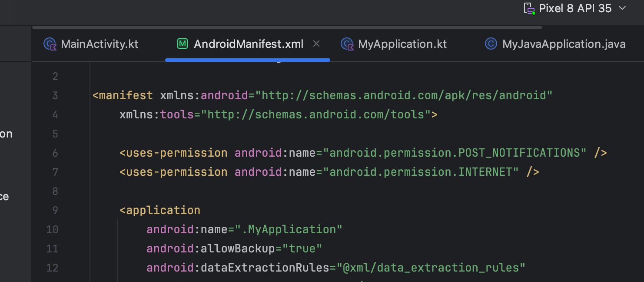Click the horizontal scrollbar above the editor tabs
Viewport: 644px width, 282px height.
pos(287,27)
